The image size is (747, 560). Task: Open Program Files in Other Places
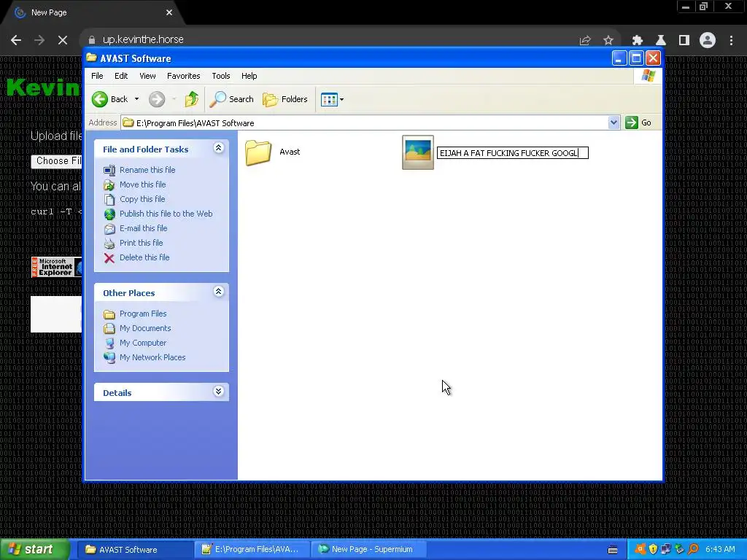pyautogui.click(x=143, y=314)
